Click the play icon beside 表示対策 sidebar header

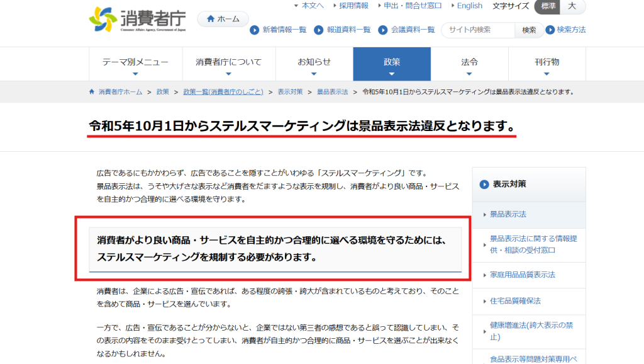click(484, 184)
